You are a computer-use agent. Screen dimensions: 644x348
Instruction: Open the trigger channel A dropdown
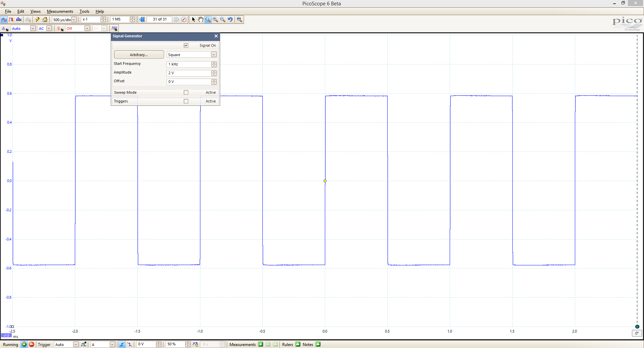[x=112, y=344]
